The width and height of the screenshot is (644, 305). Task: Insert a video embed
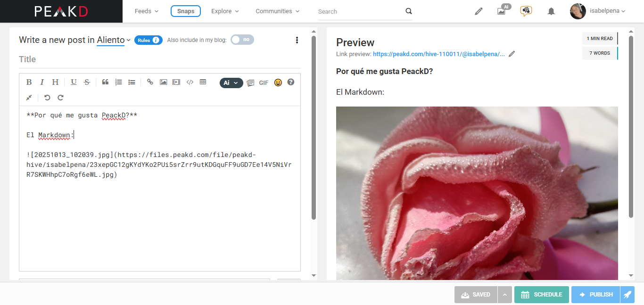point(176,82)
